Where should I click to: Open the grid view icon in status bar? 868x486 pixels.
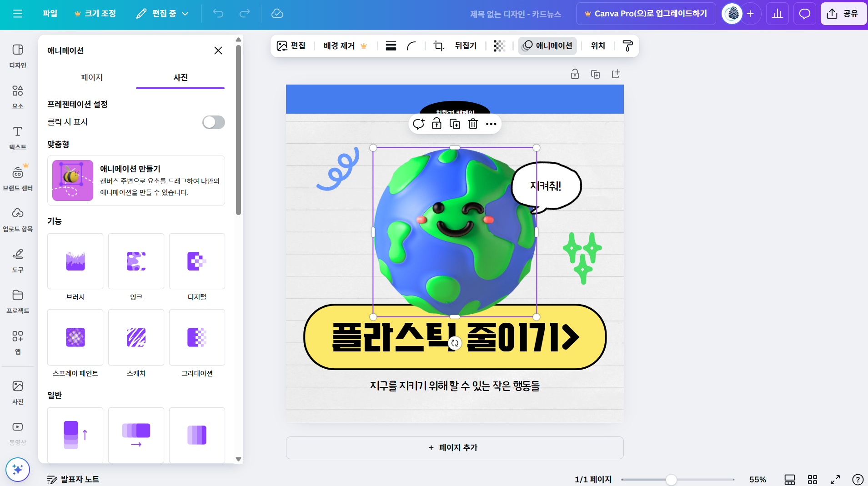813,480
